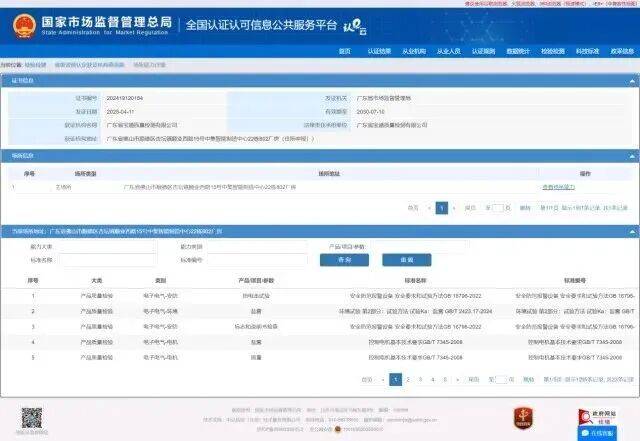Viewport: 640px width, 441px height.
Task: Focus page-jump box in 场所信息 pagination
Action: point(498,208)
